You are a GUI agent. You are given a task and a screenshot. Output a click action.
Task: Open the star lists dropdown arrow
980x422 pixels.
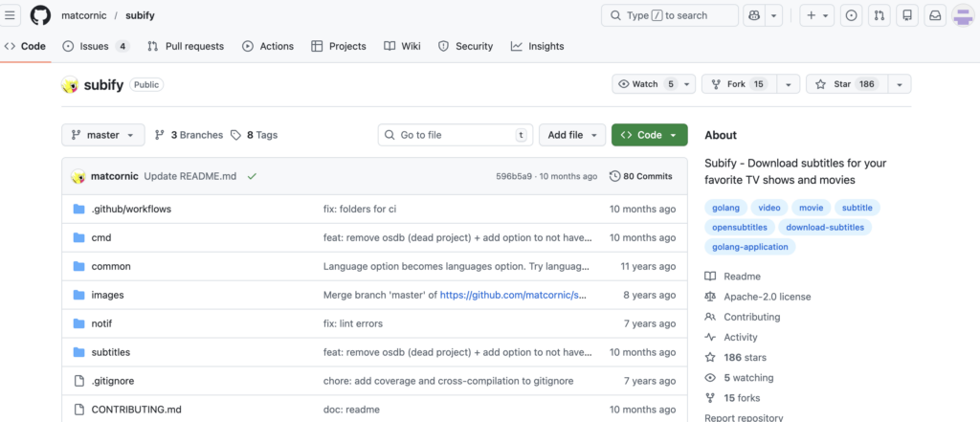(899, 84)
